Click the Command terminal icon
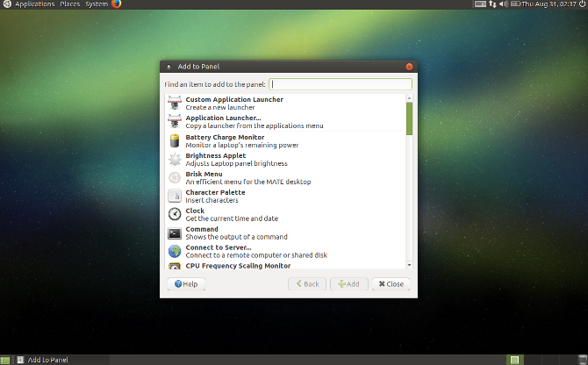Image resolution: width=588 pixels, height=365 pixels. [x=175, y=233]
